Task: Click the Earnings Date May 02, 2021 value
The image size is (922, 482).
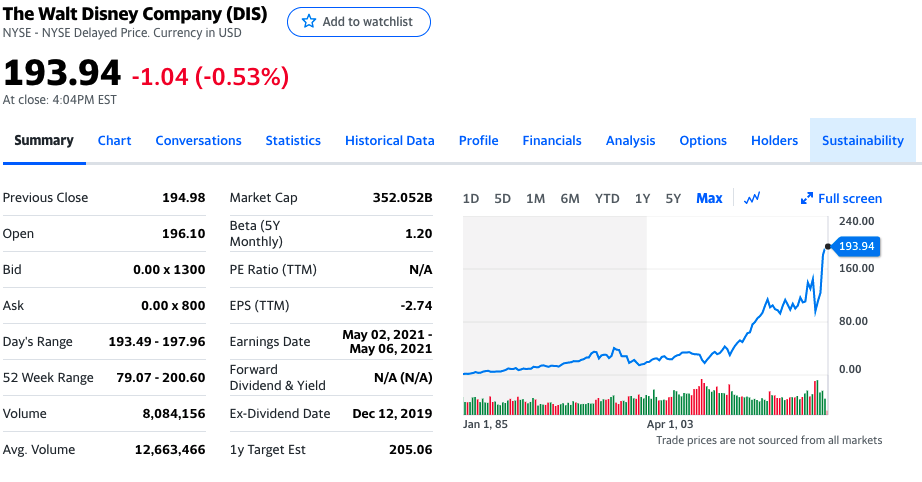Action: pos(387,342)
